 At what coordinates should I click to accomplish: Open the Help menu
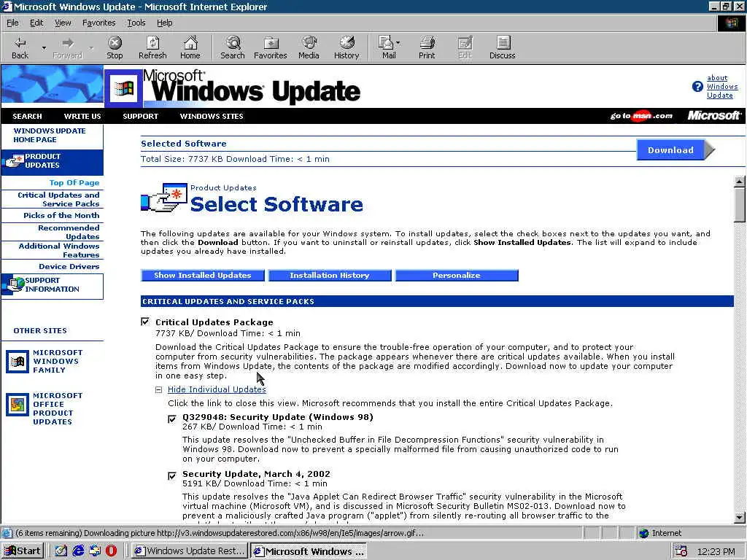pos(164,23)
